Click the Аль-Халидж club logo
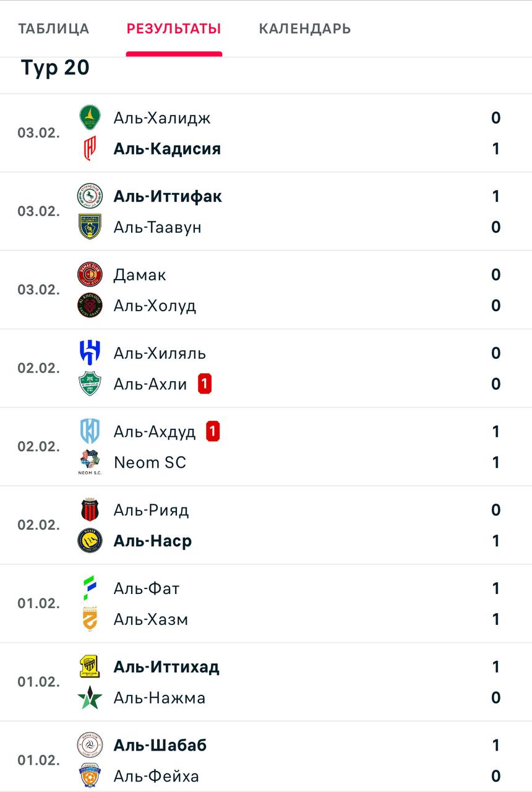 pos(90,118)
